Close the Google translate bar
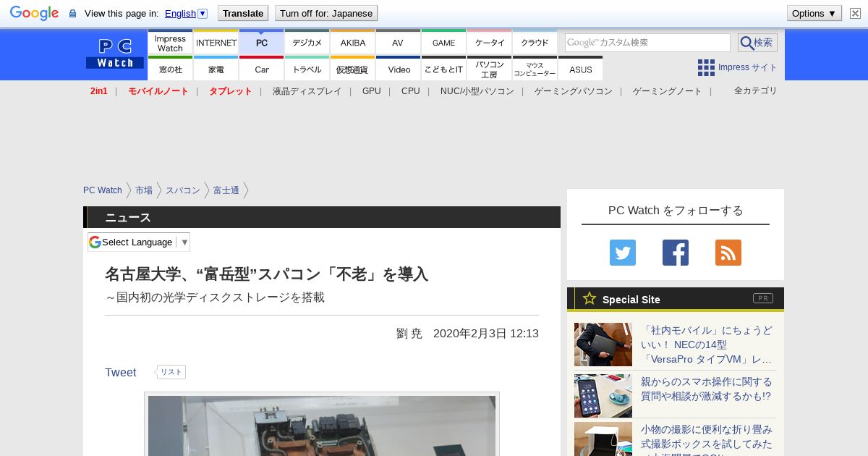Screen dimensions: 868x456 855,13
